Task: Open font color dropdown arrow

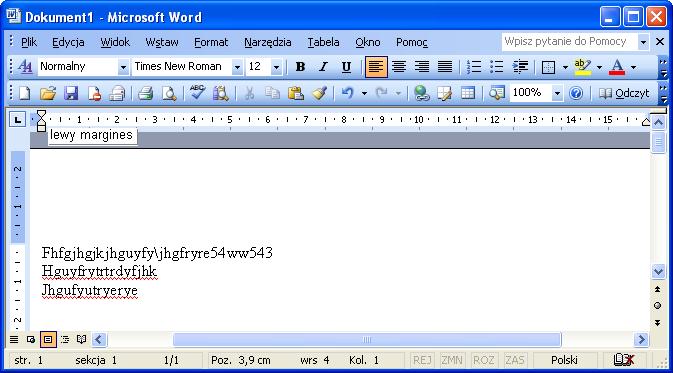Action: point(633,67)
